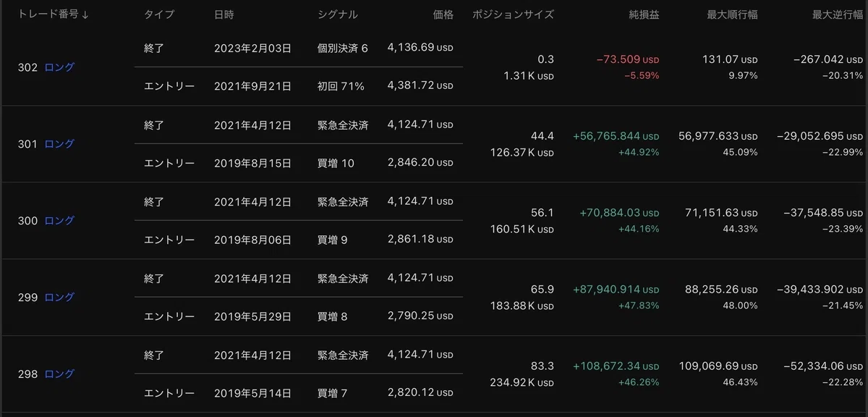Click the +108,672.34 USD net profit value
The width and height of the screenshot is (868, 417).
pyautogui.click(x=616, y=367)
